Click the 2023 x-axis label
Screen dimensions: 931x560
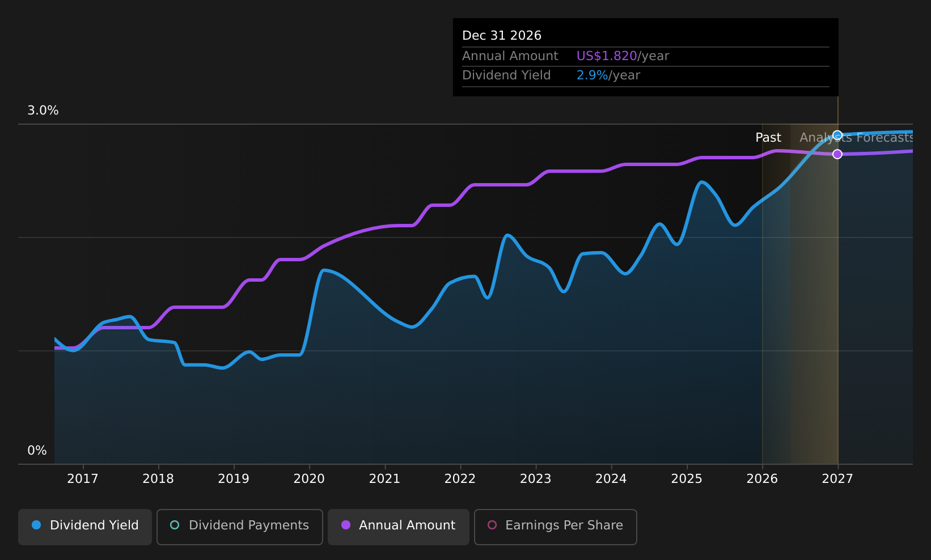pos(536,479)
